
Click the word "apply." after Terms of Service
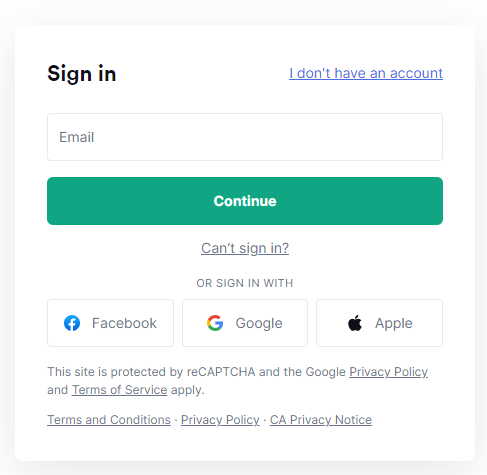[188, 390]
